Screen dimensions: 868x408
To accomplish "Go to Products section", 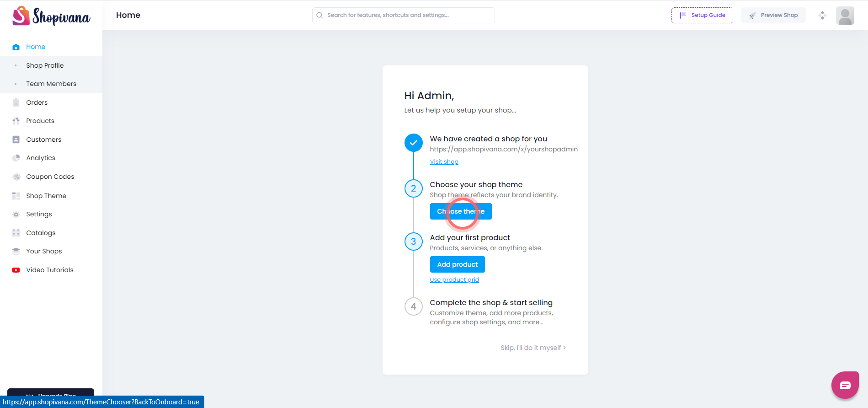I will pyautogui.click(x=40, y=121).
